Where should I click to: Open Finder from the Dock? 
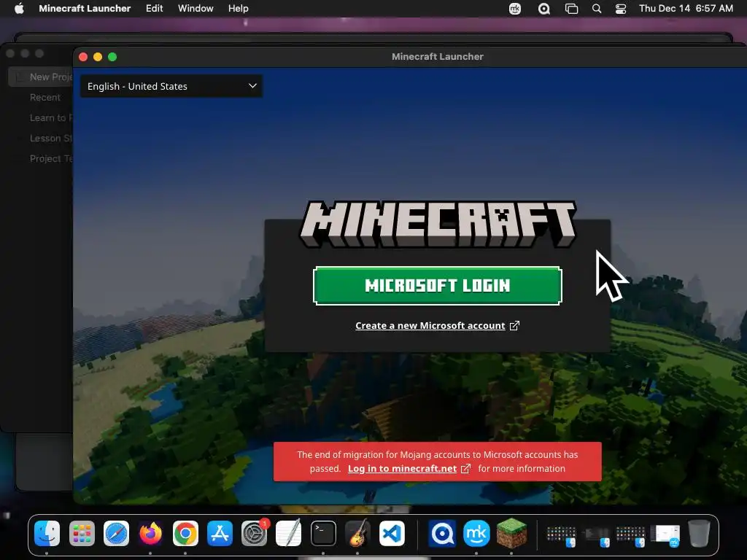tap(47, 533)
